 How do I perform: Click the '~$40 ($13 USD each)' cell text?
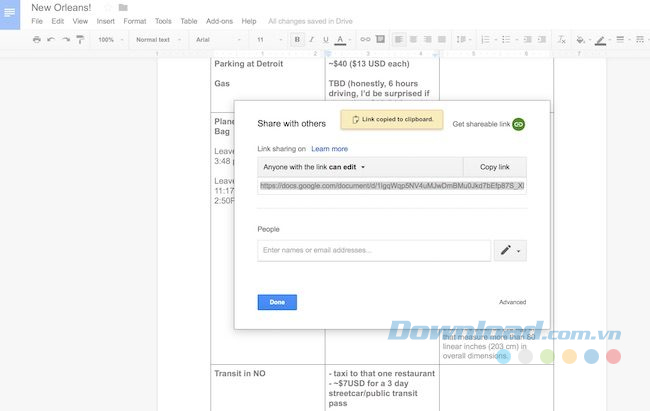pos(369,64)
